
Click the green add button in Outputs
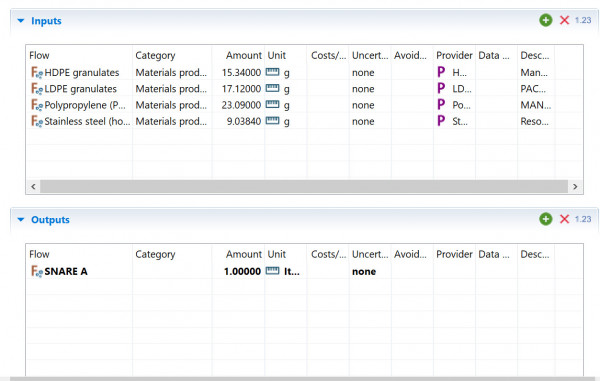click(x=546, y=219)
